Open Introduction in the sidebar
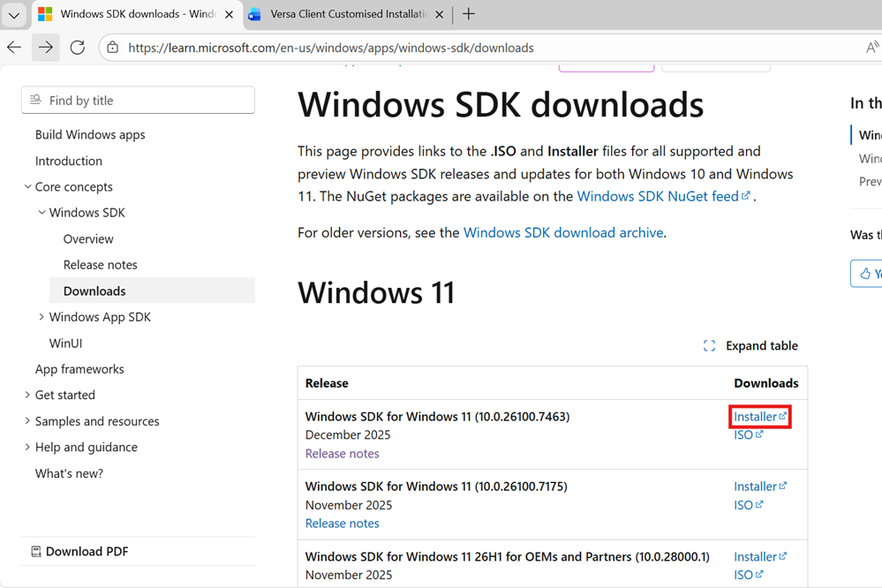The height and width of the screenshot is (588, 882). pos(69,161)
